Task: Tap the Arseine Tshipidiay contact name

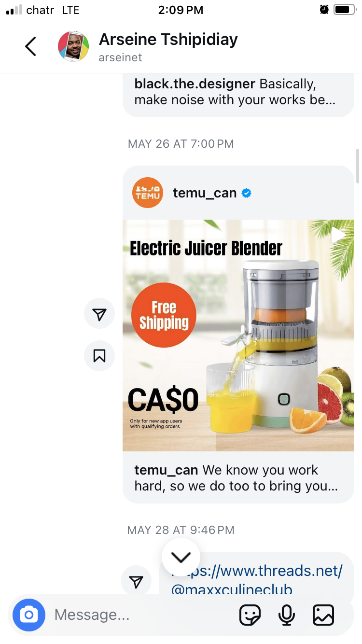Action: pos(168,40)
